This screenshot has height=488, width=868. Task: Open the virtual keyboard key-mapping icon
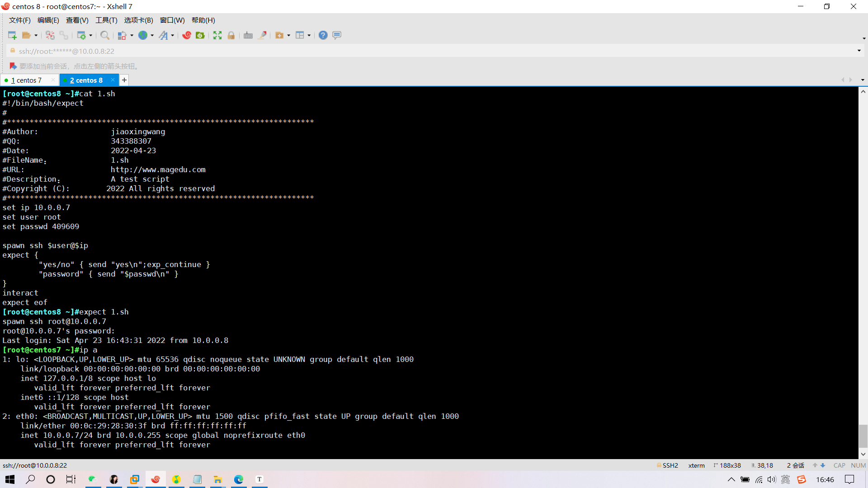click(x=248, y=35)
